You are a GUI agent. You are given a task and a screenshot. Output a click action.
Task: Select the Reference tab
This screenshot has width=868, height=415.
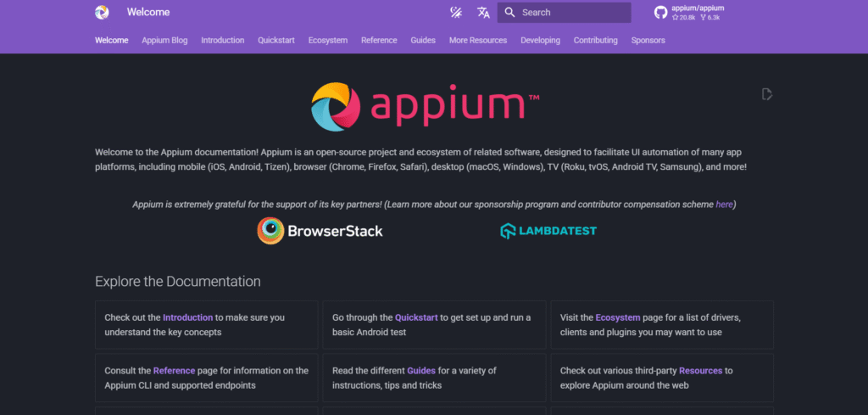point(379,41)
